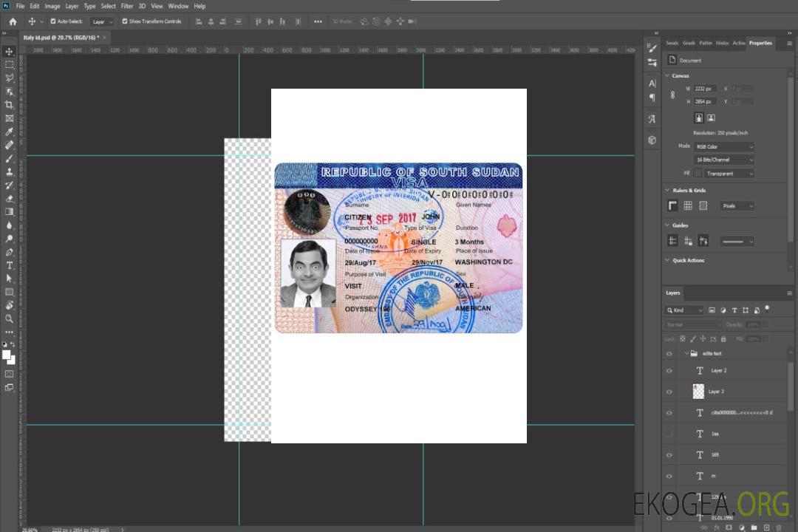
Task: Click the Home icon in options bar
Action: coord(13,21)
